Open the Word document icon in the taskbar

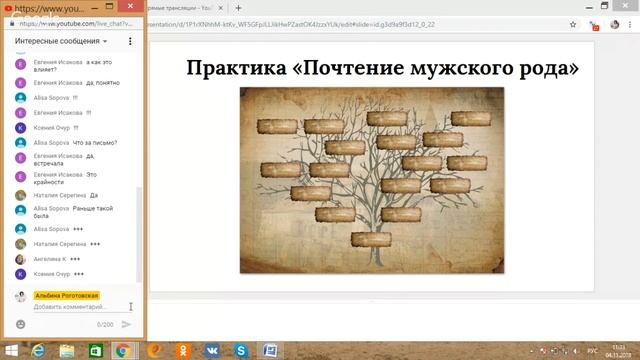tap(270, 351)
